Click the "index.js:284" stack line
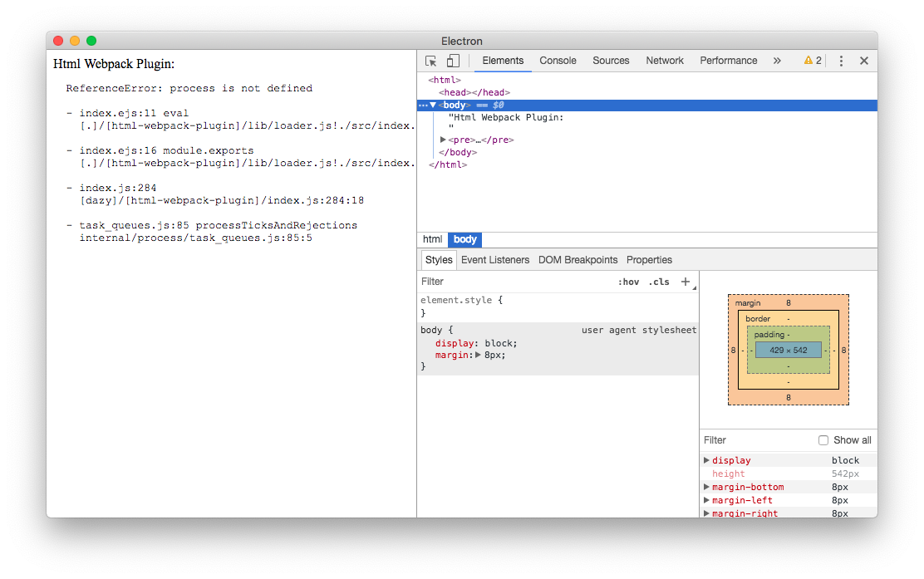 118,188
